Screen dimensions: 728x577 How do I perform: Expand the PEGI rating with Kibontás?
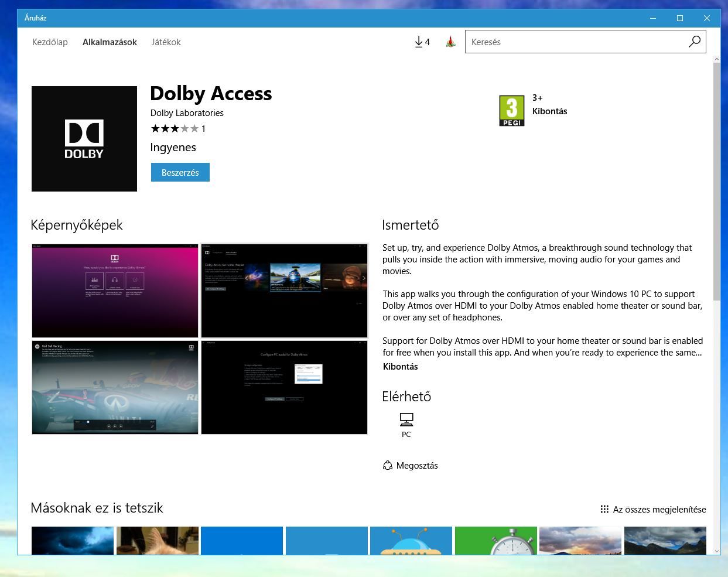tap(549, 111)
